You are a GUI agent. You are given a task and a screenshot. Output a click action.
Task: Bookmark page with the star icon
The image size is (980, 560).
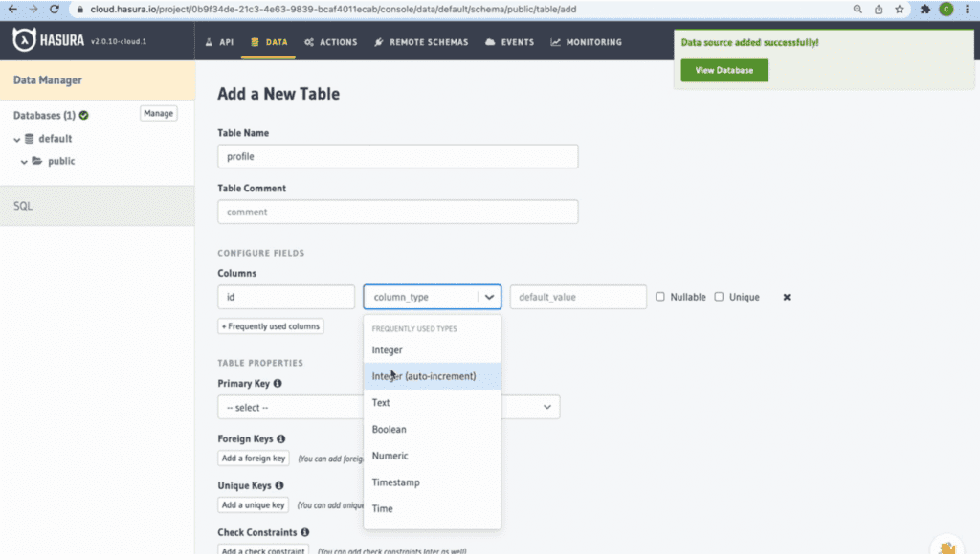click(900, 10)
